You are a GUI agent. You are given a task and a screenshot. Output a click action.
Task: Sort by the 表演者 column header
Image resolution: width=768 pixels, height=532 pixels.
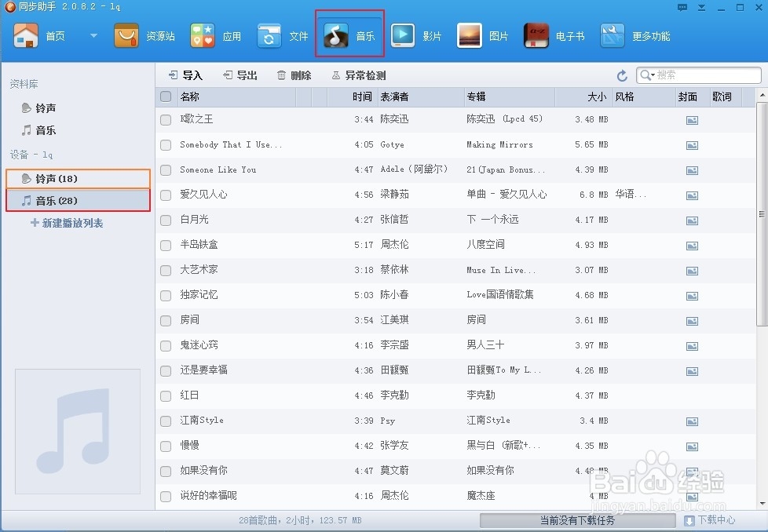tap(420, 97)
